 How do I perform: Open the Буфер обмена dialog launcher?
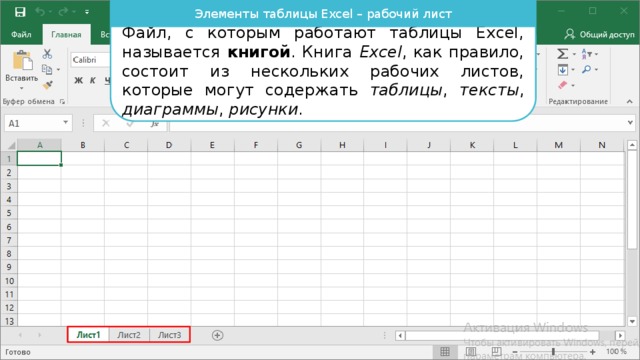tap(62, 101)
